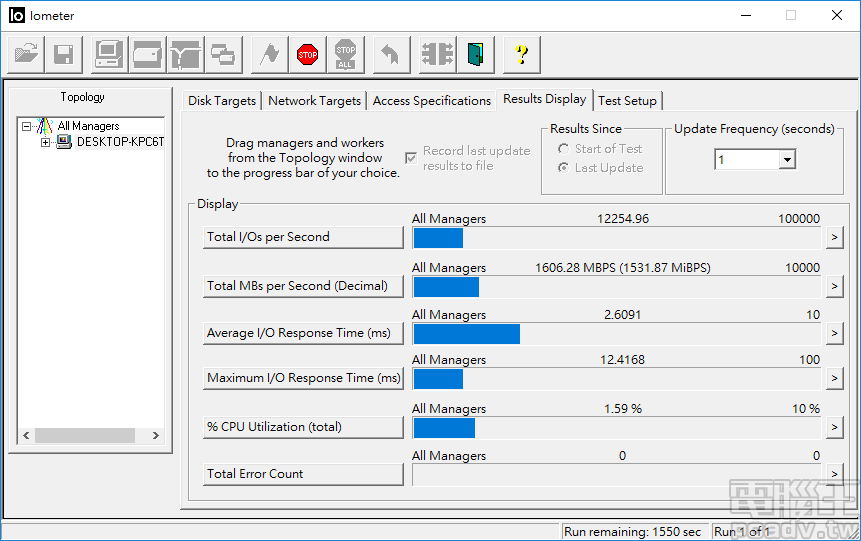Click Iometer title bar logo

click(x=16, y=15)
